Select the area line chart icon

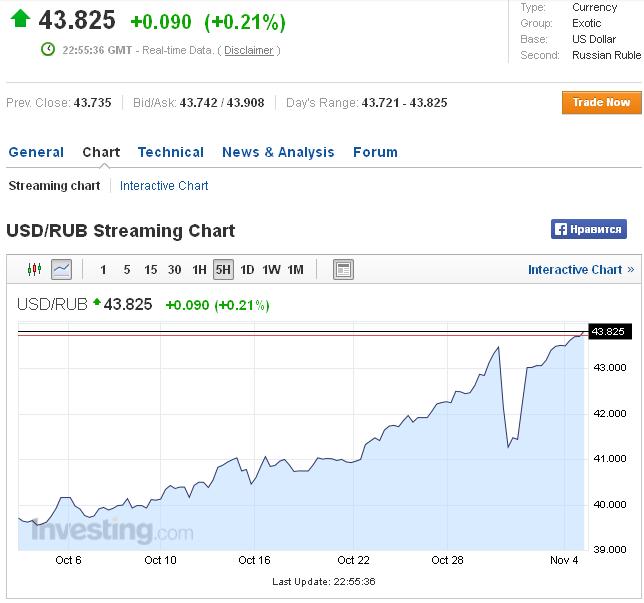61,269
